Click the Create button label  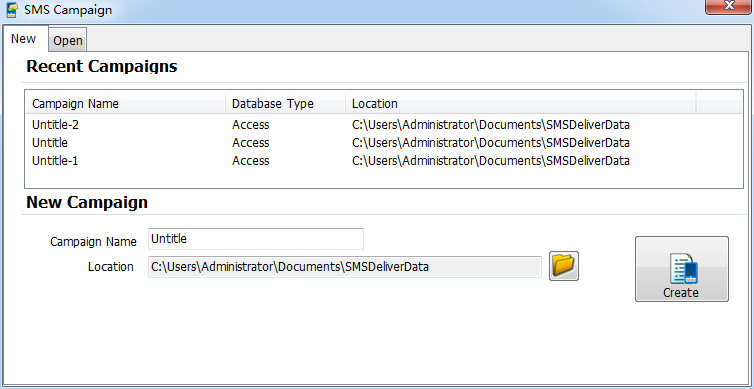tap(680, 292)
